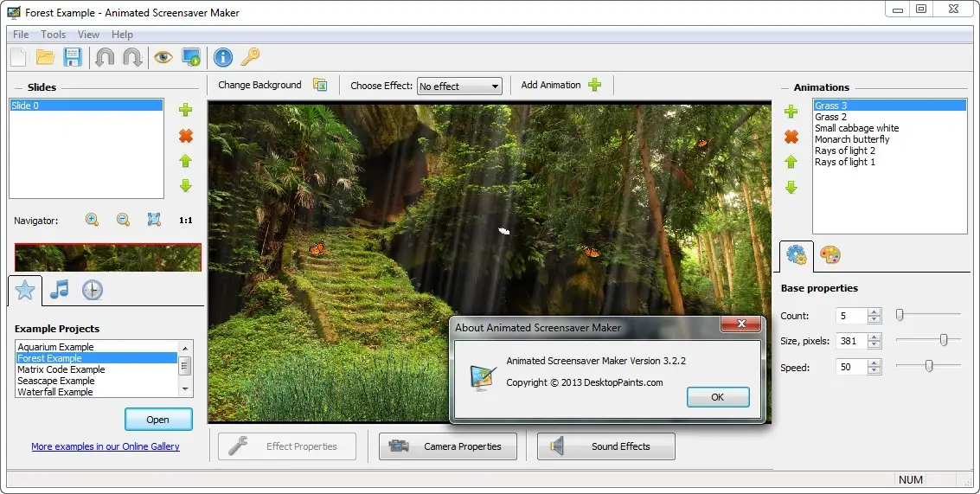980x494 pixels.
Task: Save the project with the floppy disk icon
Action: pyautogui.click(x=73, y=57)
